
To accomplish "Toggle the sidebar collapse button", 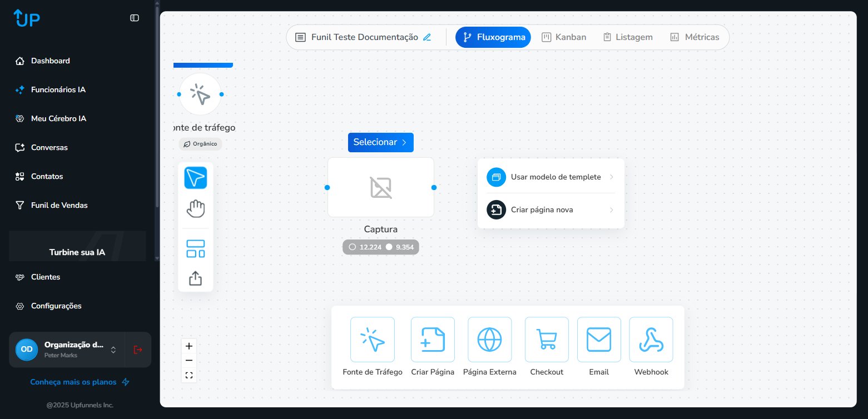I will coord(135,18).
